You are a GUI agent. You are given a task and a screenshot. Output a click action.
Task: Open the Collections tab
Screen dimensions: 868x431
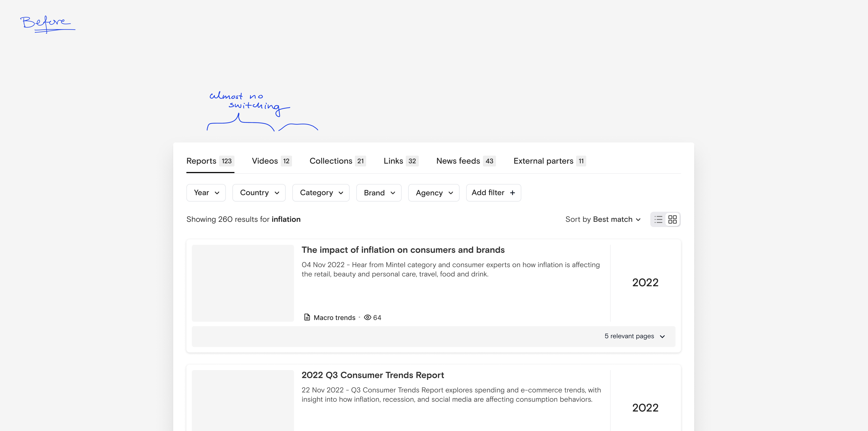click(x=338, y=161)
